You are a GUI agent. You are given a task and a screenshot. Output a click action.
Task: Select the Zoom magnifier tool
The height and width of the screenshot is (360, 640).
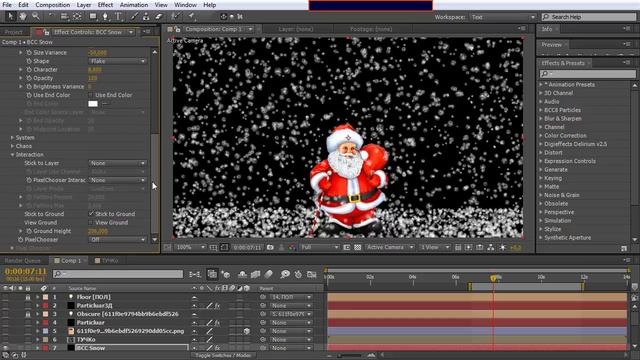pyautogui.click(x=36, y=16)
